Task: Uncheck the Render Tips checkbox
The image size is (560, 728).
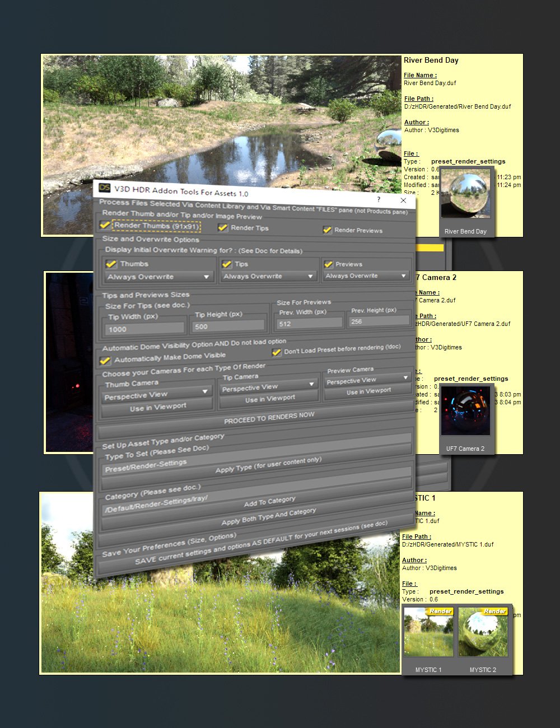Action: [x=223, y=227]
